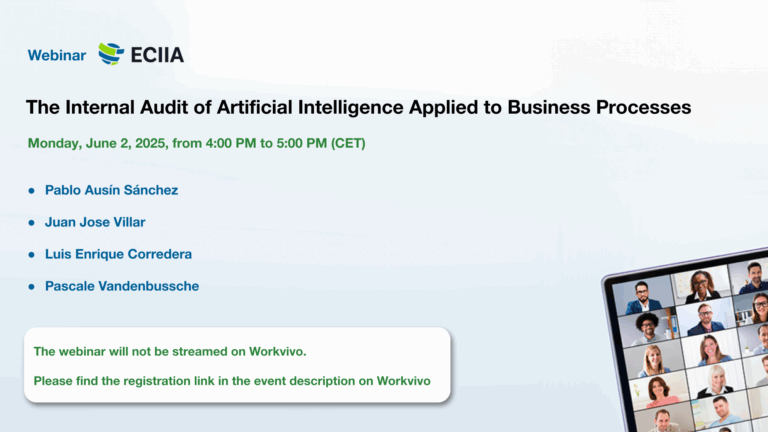Click the bullet beside Pablo Ausín Sánchez
The width and height of the screenshot is (768, 432).
point(31,191)
